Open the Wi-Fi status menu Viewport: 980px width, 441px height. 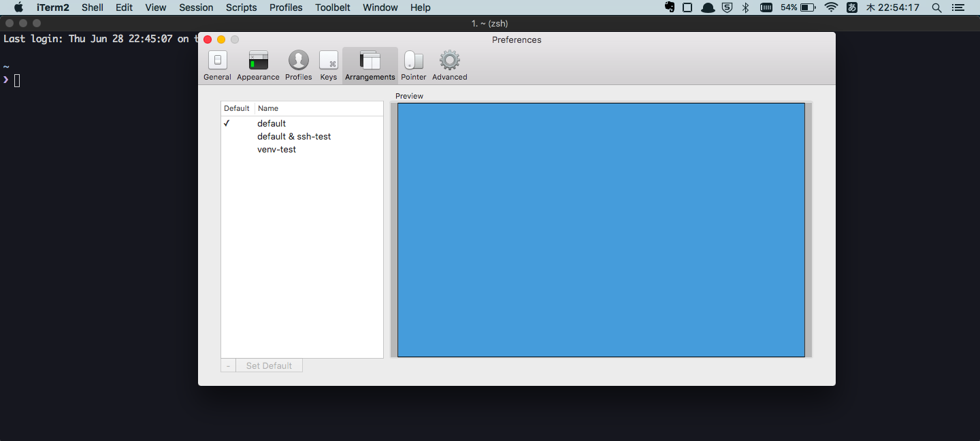point(831,7)
